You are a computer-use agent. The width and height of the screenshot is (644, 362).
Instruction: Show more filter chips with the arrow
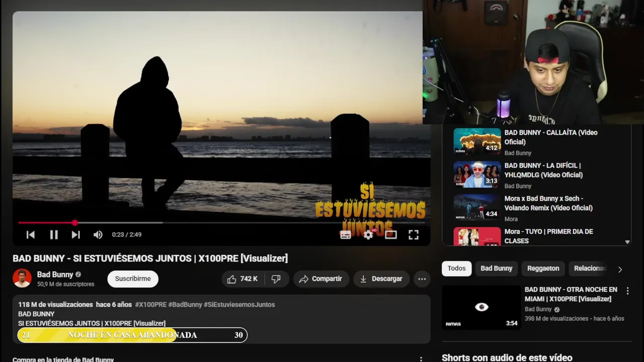pos(620,269)
